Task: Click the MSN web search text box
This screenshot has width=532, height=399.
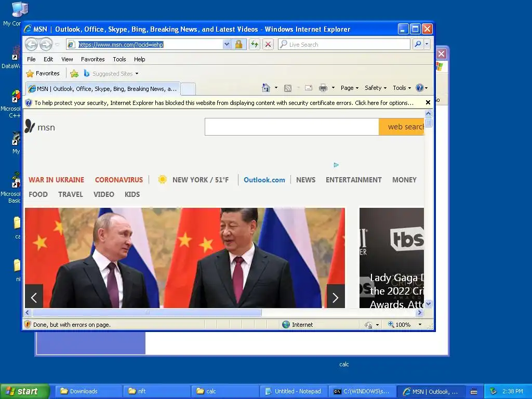Action: (x=292, y=127)
